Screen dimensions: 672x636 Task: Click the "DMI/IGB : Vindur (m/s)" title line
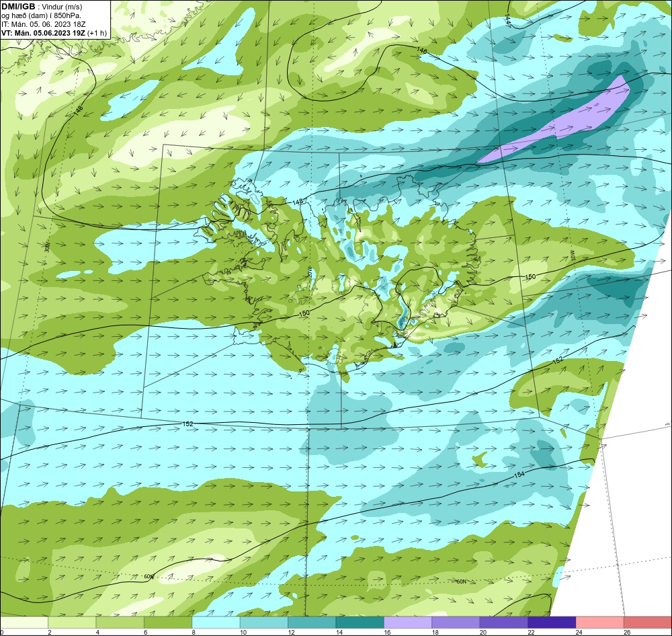[x=42, y=7]
